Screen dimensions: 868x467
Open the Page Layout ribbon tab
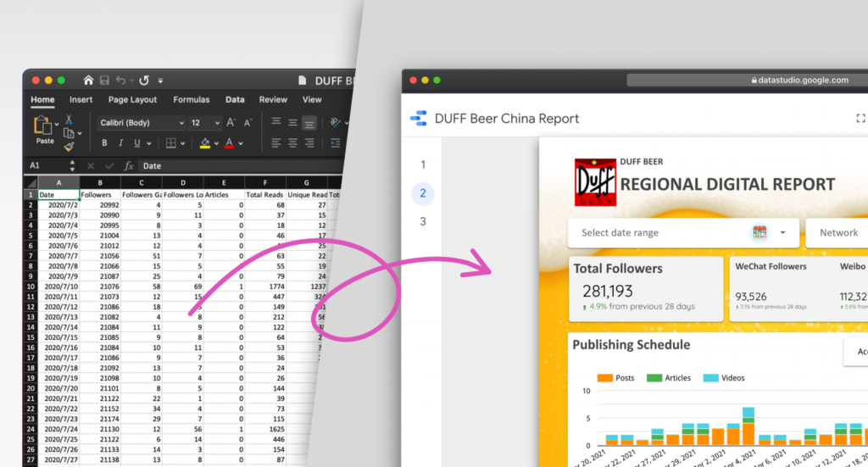coord(132,99)
